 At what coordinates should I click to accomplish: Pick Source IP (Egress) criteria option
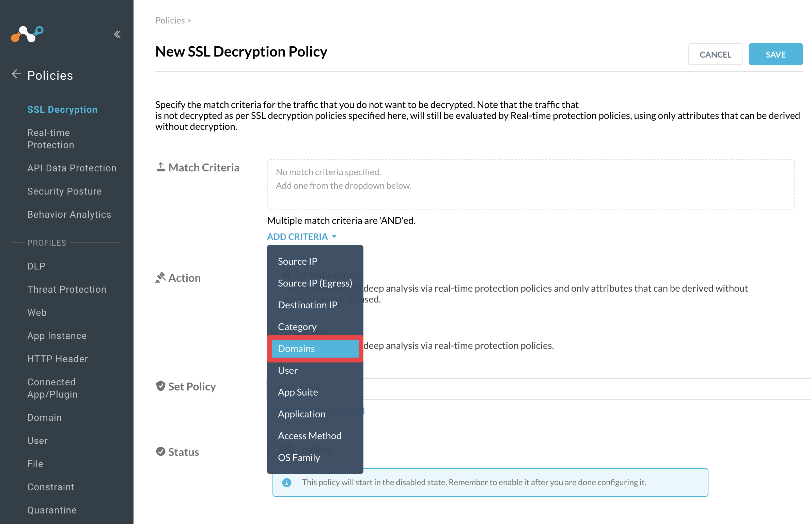tap(315, 283)
